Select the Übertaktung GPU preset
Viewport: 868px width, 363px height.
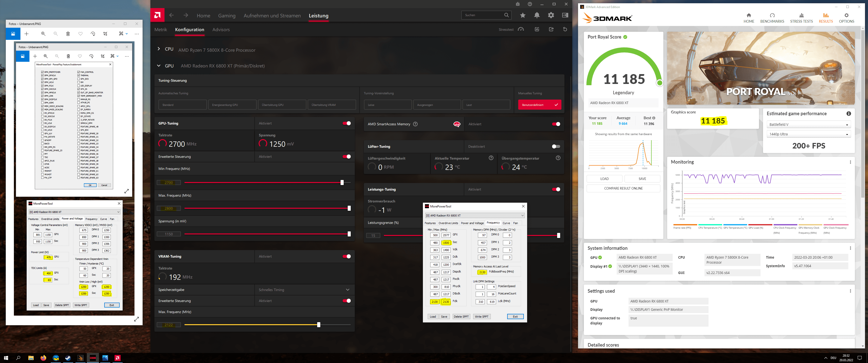pyautogui.click(x=282, y=105)
